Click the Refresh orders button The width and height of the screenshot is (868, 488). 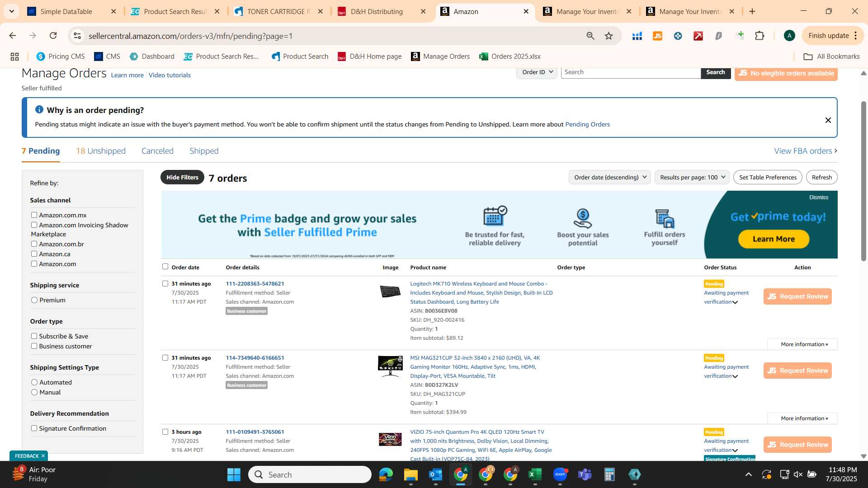pyautogui.click(x=821, y=177)
